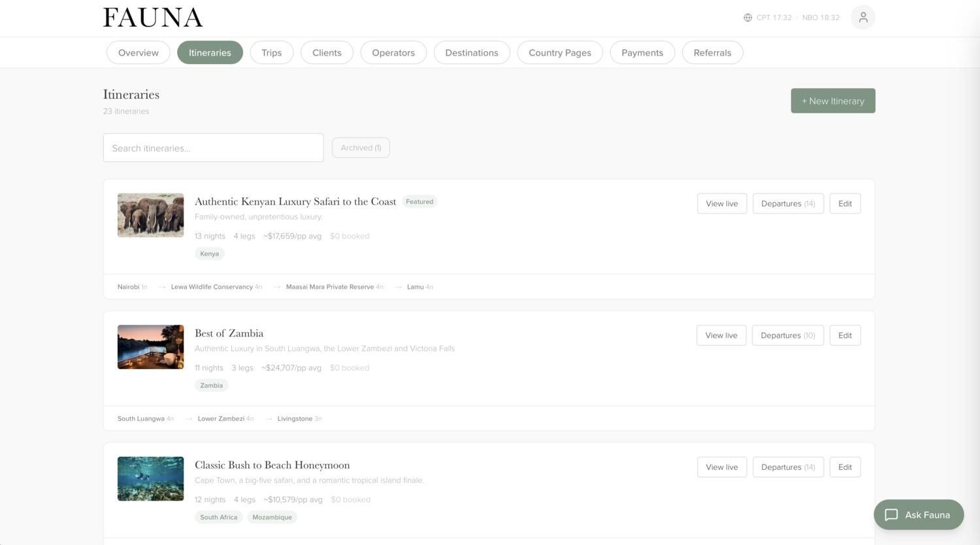
Task: Click the globe timezone icon
Action: (x=747, y=18)
